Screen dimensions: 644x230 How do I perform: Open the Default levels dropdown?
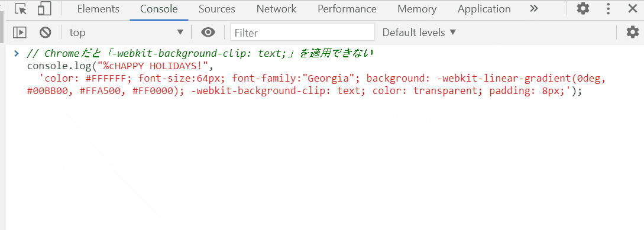(419, 33)
